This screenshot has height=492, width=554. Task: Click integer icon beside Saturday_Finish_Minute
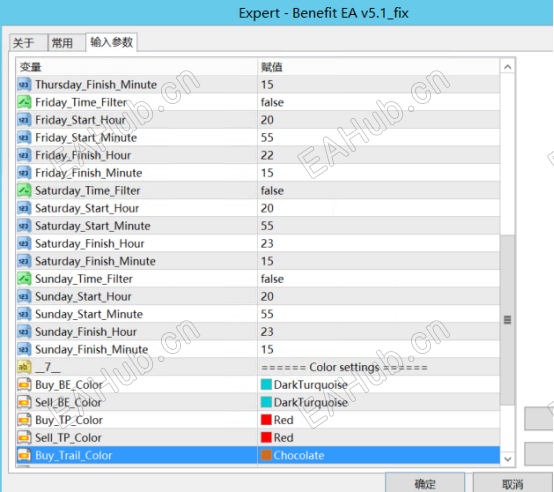pyautogui.click(x=24, y=261)
